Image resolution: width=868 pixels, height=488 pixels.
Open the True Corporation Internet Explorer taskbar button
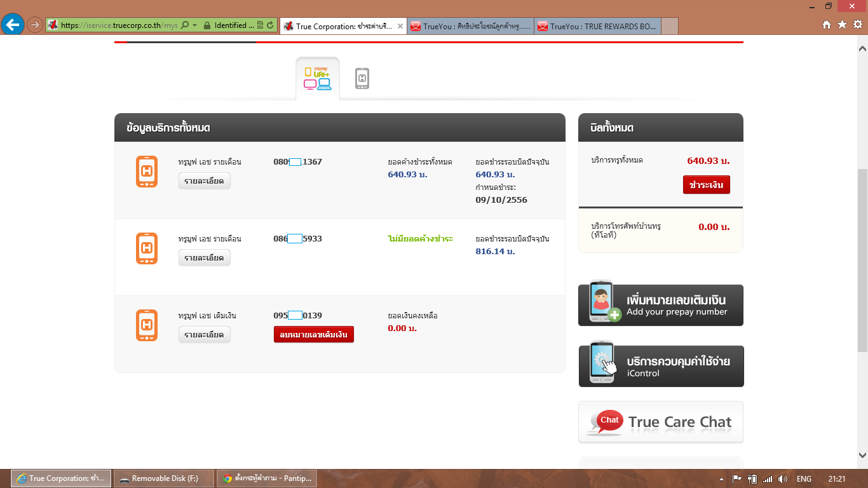(x=61, y=478)
